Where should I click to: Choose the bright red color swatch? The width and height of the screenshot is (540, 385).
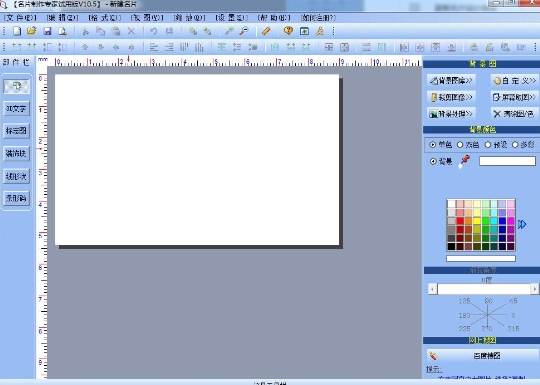(460, 221)
